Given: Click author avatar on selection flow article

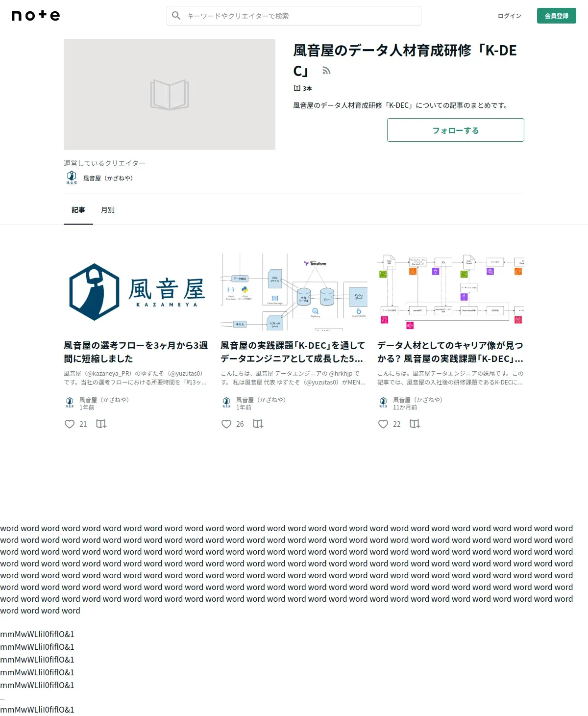Looking at the screenshot, I should (70, 403).
